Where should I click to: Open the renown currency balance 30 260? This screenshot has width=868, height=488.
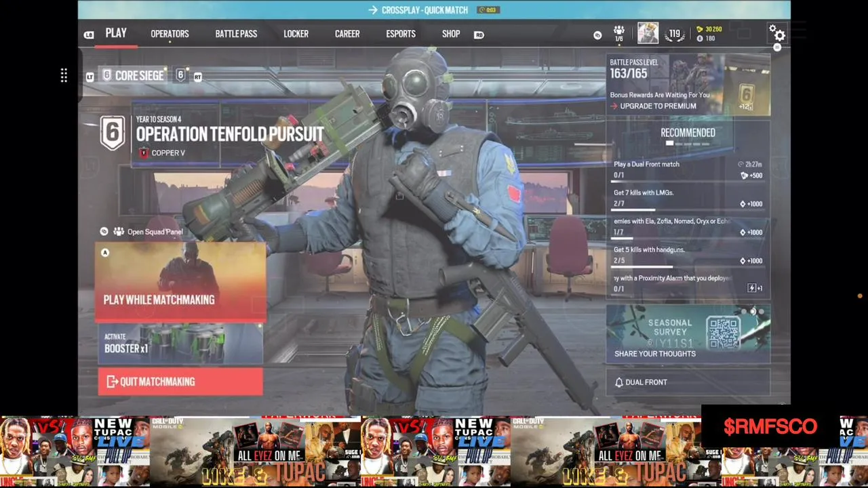pos(709,29)
